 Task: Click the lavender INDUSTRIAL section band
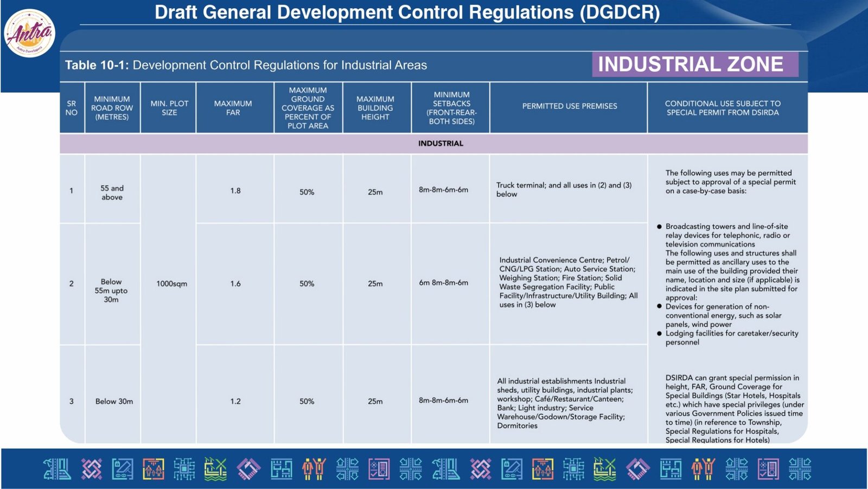pos(440,143)
